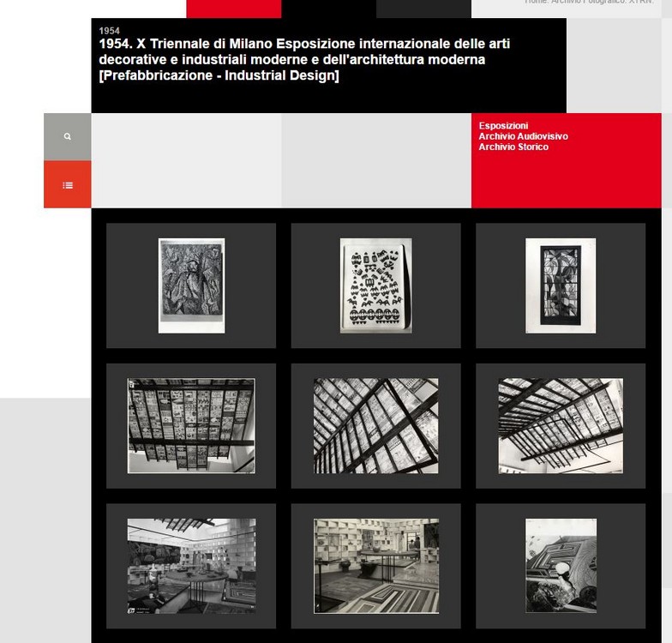Screen dimensions: 672x643
Task: Open the geometric rug detail photo thumbnail
Action: [x=561, y=566]
